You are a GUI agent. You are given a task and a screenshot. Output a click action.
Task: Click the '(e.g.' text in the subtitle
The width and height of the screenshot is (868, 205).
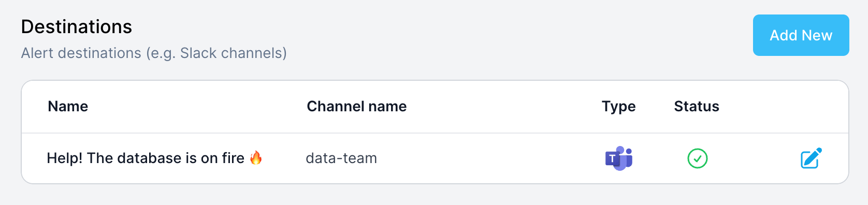pos(161,53)
